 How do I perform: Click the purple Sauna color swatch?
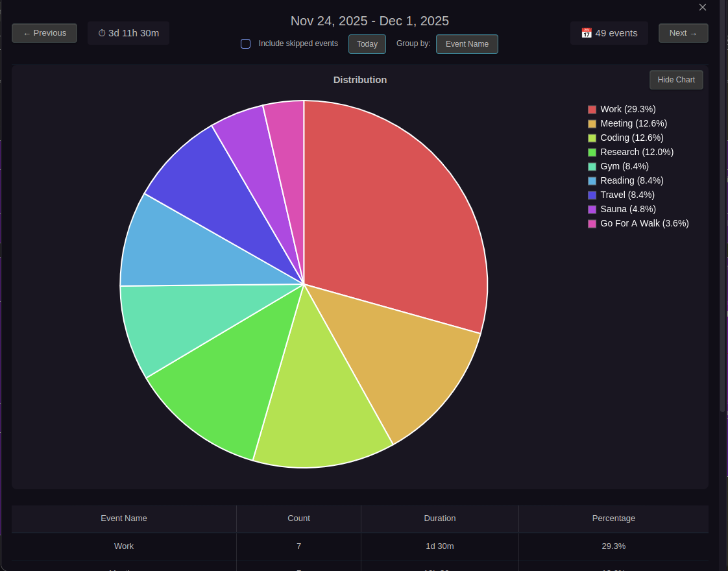click(591, 209)
